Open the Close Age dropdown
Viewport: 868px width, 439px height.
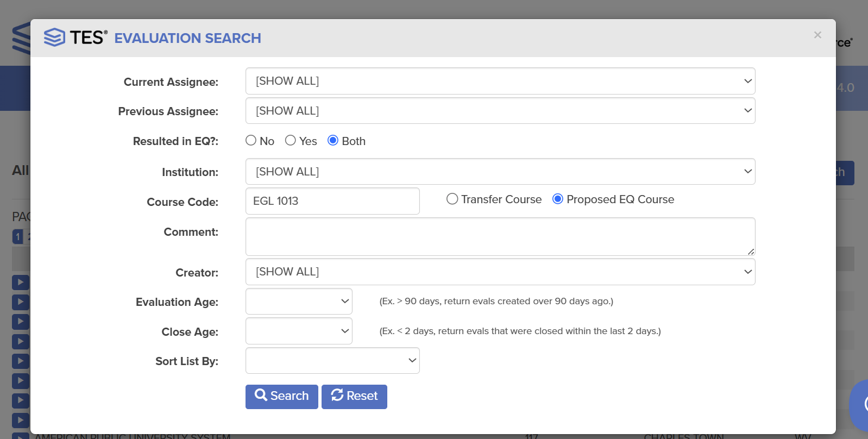pos(299,331)
